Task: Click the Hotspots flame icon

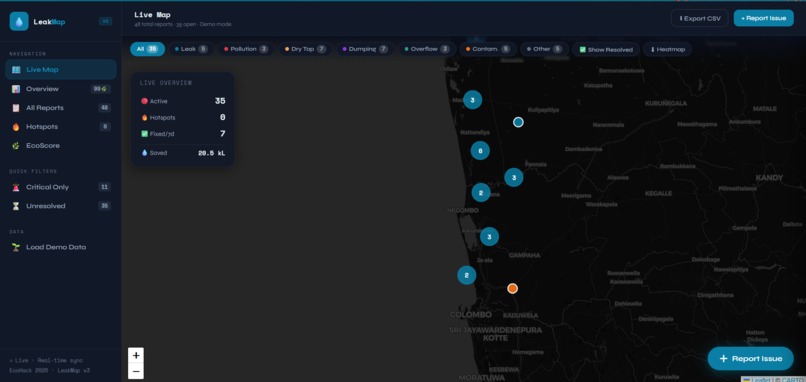Action: click(x=16, y=126)
